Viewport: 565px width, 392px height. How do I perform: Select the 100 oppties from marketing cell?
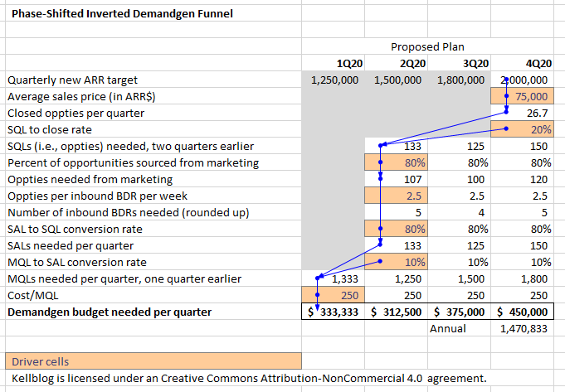click(x=459, y=179)
